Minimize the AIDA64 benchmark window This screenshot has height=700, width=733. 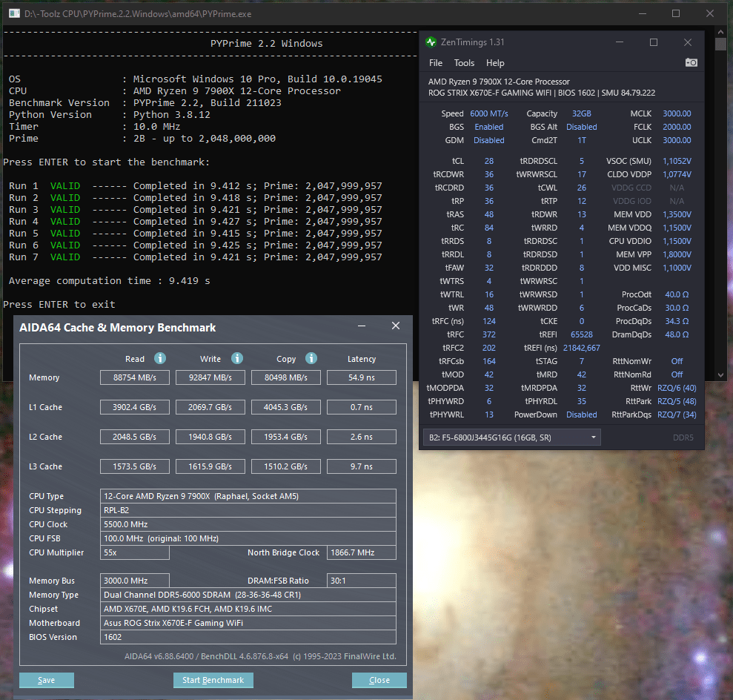pyautogui.click(x=362, y=326)
